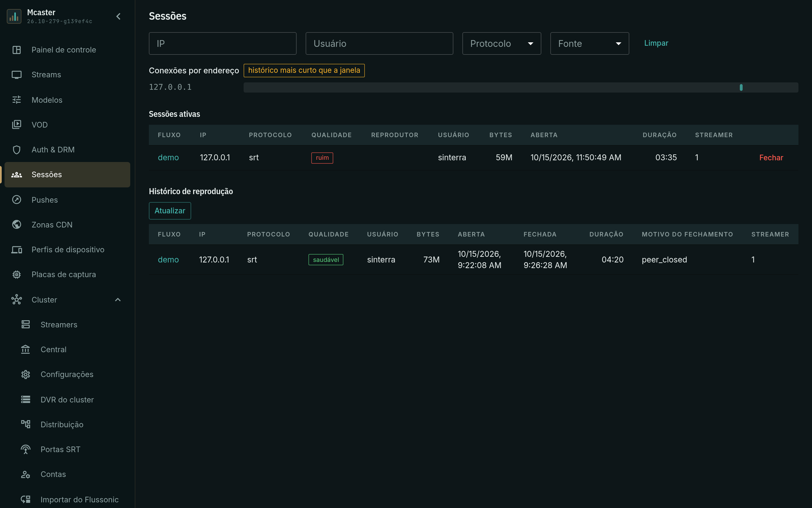
Task: Open the demo link in Histórico de reprodução
Action: (168, 260)
